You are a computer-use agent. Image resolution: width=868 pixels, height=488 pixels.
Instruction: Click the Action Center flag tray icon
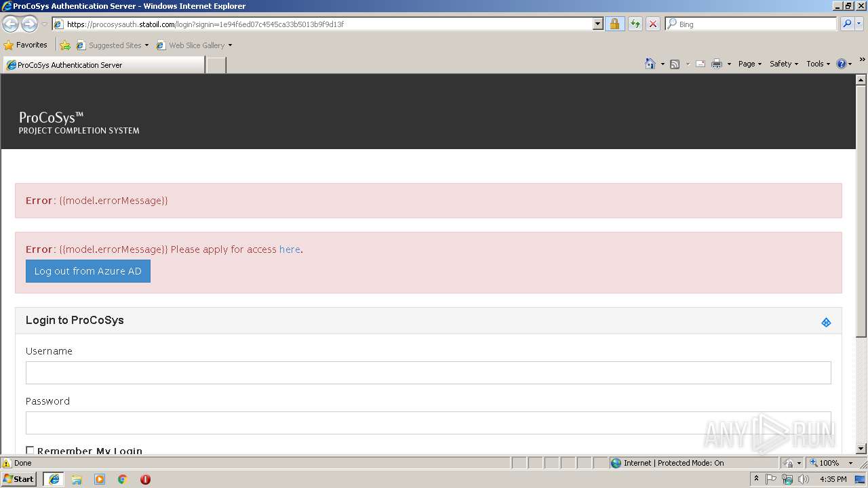[772, 479]
